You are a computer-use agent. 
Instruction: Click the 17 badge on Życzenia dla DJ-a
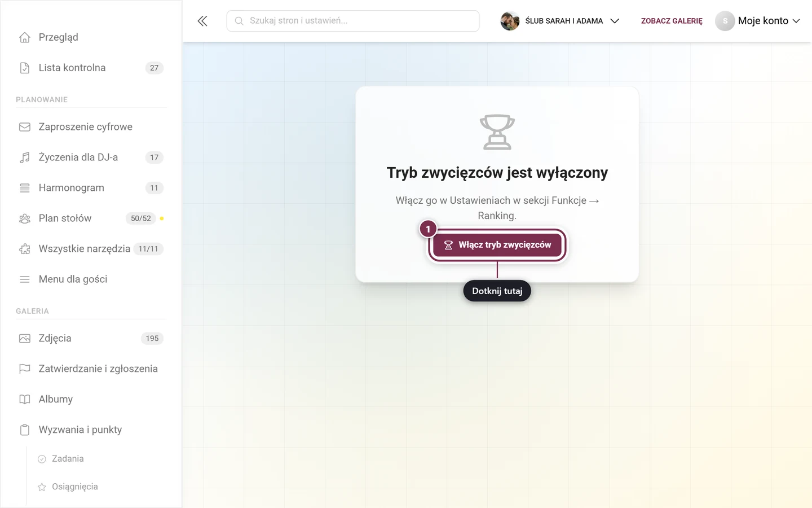click(155, 157)
